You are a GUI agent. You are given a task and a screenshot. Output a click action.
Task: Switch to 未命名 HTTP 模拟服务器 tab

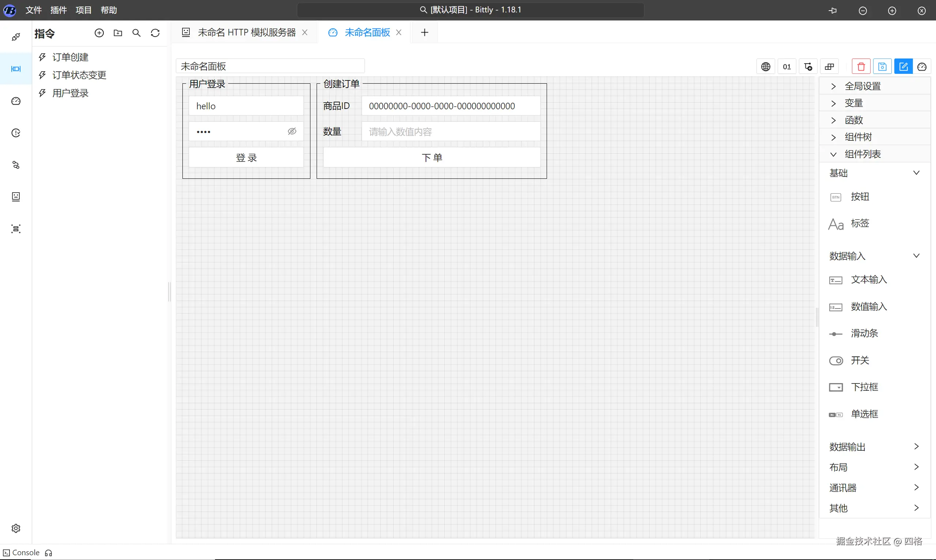246,33
